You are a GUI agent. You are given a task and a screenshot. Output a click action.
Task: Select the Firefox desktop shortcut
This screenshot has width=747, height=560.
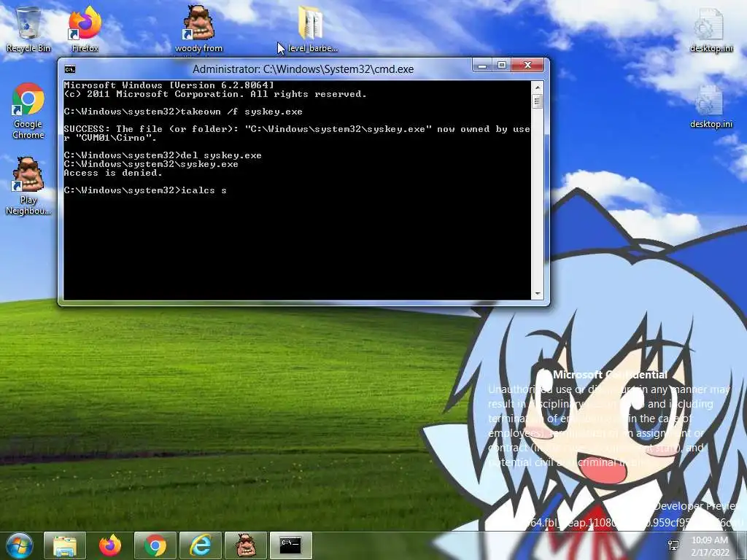tap(85, 29)
